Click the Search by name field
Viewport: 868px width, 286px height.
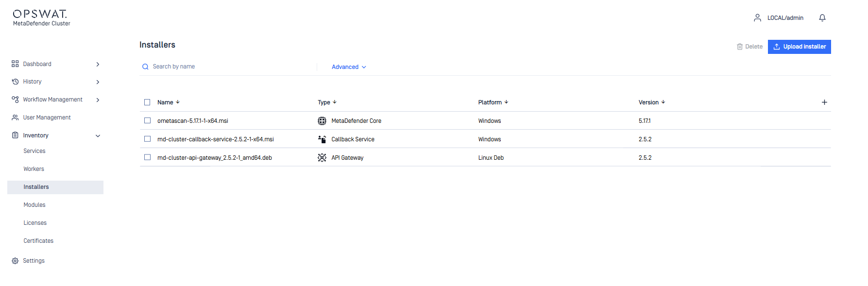(228, 67)
